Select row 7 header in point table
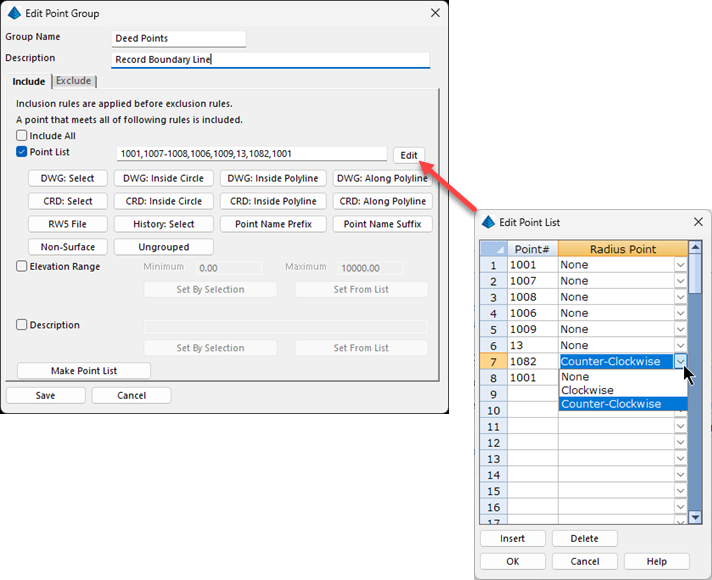This screenshot has height=580, width=712. [491, 361]
